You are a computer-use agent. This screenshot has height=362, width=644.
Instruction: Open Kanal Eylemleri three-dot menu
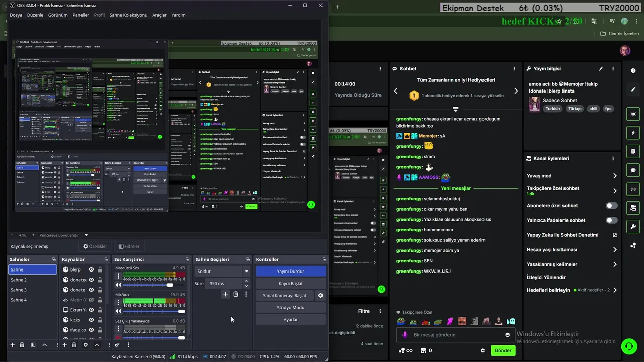pos(613,158)
